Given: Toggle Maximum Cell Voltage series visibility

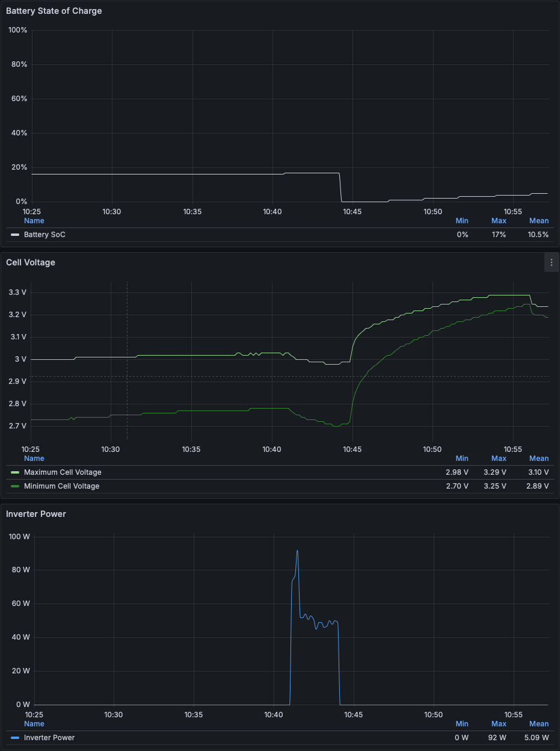Looking at the screenshot, I should [x=63, y=472].
